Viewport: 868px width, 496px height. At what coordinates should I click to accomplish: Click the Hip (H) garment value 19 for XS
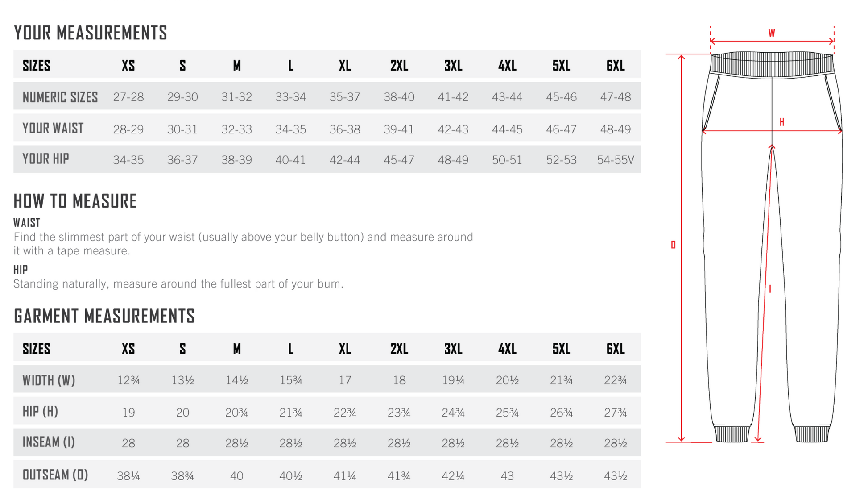pos(128,413)
